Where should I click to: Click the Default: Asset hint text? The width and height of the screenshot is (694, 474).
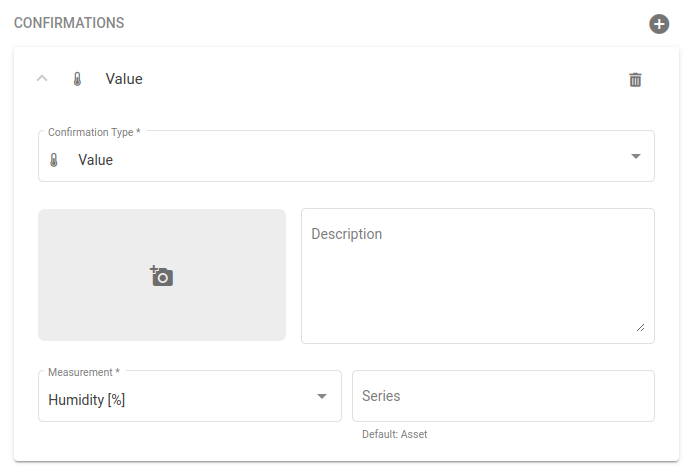[x=394, y=434]
